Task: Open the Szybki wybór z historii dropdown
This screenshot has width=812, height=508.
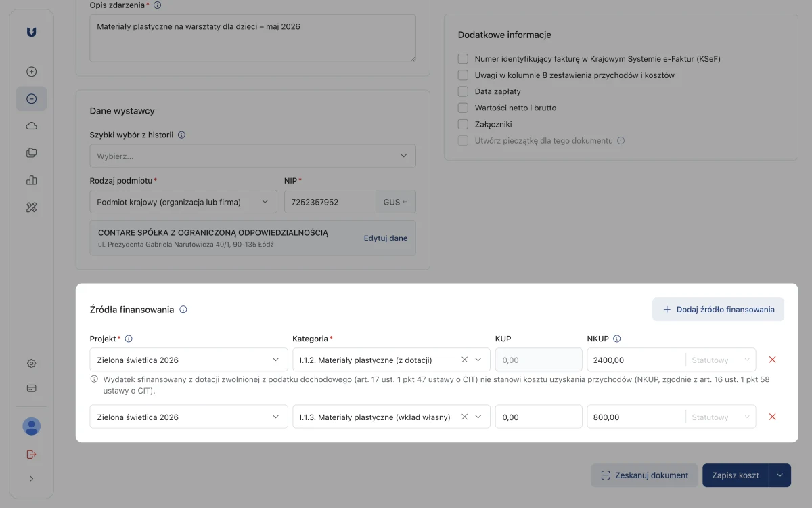Action: 253,156
